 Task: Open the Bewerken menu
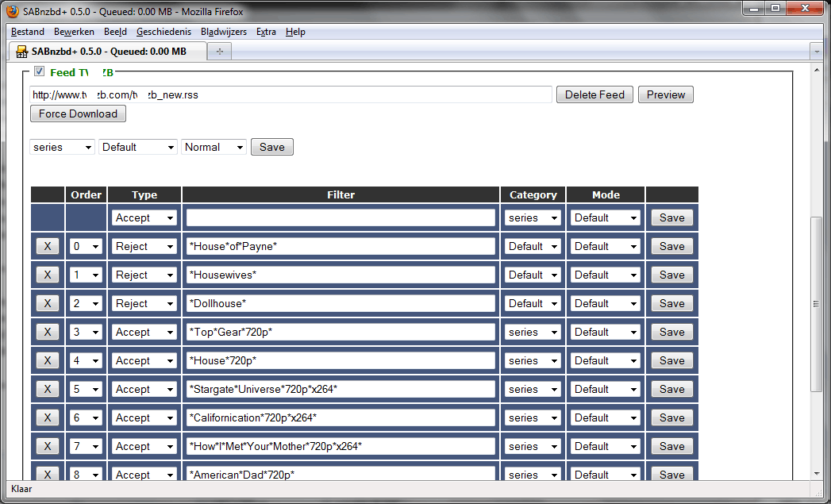point(74,32)
